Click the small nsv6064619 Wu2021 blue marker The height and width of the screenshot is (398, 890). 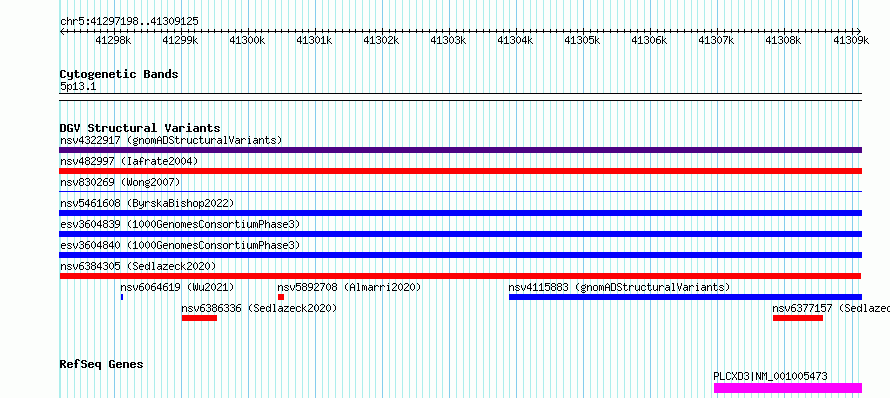[122, 297]
